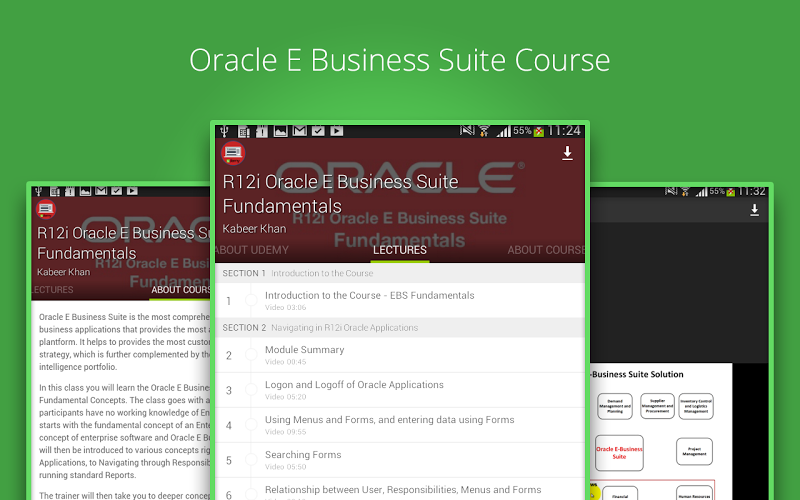Tap course title in center phone header
Viewport: 800px width, 500px height.
click(340, 194)
